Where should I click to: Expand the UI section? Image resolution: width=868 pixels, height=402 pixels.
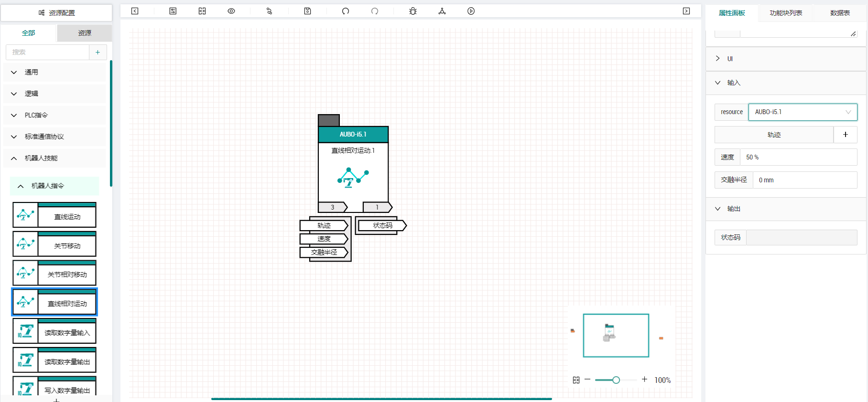tap(786, 59)
